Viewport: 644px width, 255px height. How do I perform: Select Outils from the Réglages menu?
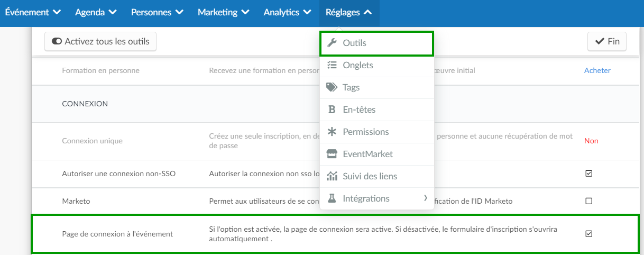click(x=377, y=43)
